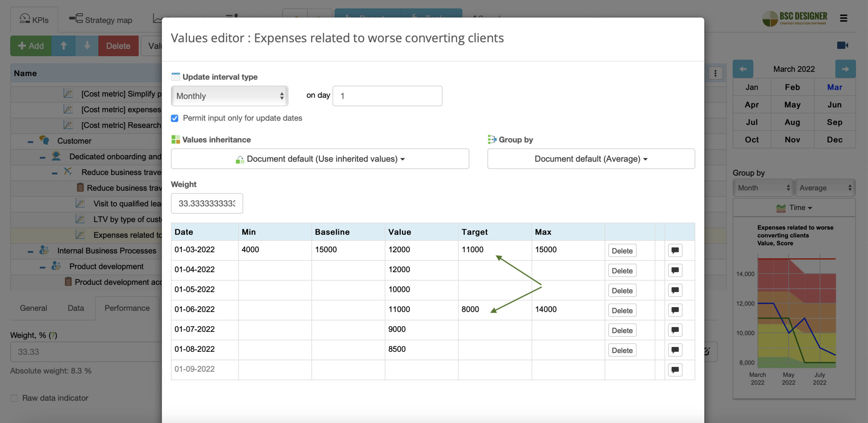
Task: Navigate to February using the left arrow icon
Action: [x=743, y=69]
